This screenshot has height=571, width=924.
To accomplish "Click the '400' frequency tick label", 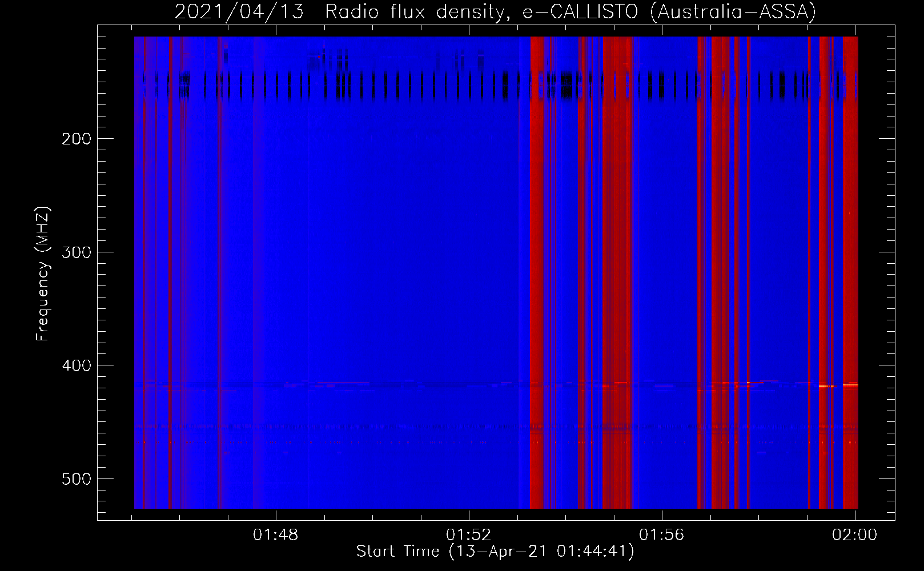I will tap(77, 365).
